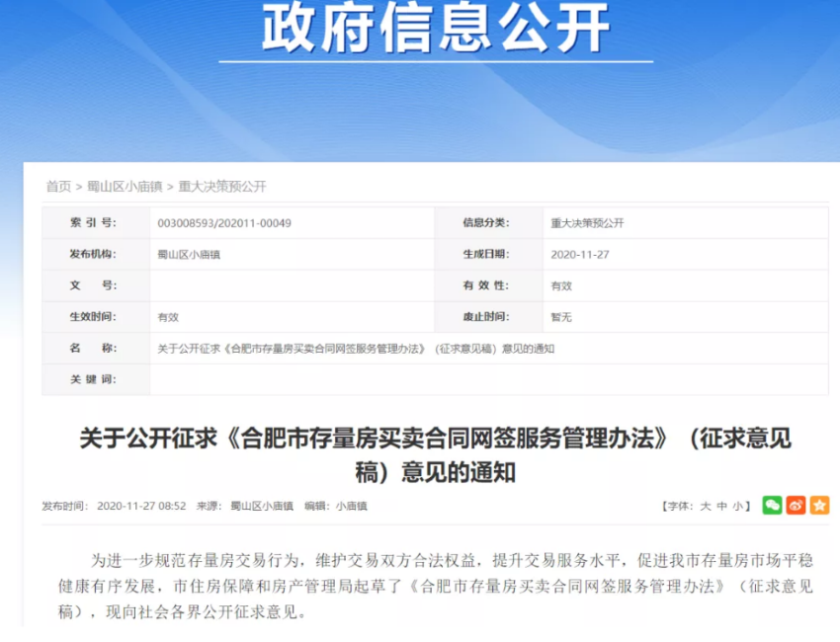Click the 信息分类 value 重大决策预公开
The image size is (840, 642).
[x=587, y=223]
